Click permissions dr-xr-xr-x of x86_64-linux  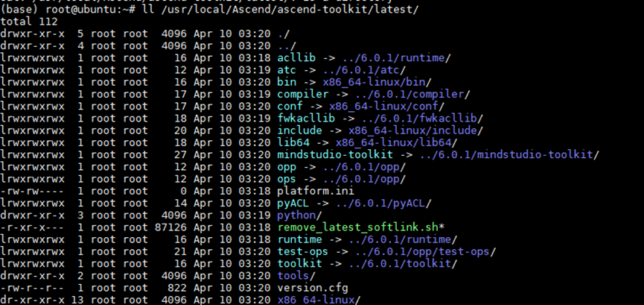(33, 300)
